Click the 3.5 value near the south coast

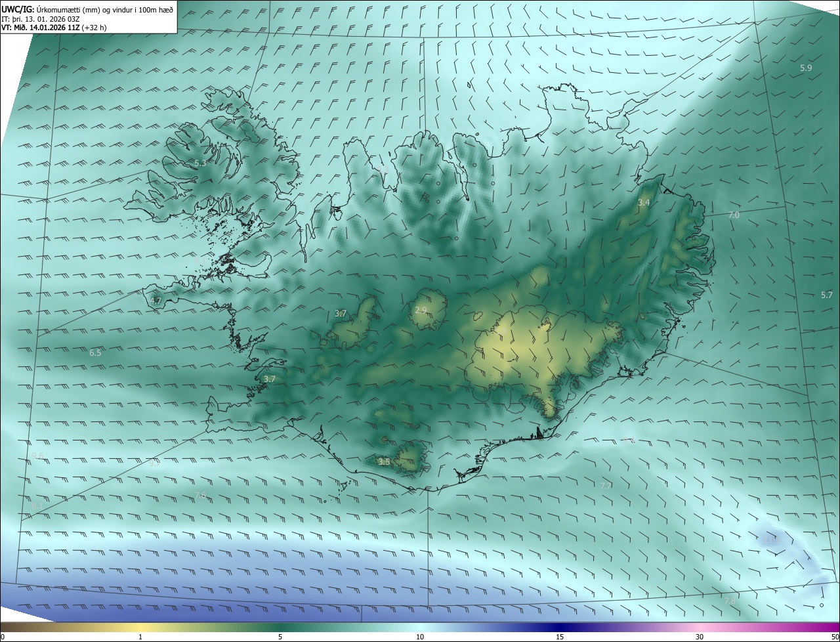(384, 462)
